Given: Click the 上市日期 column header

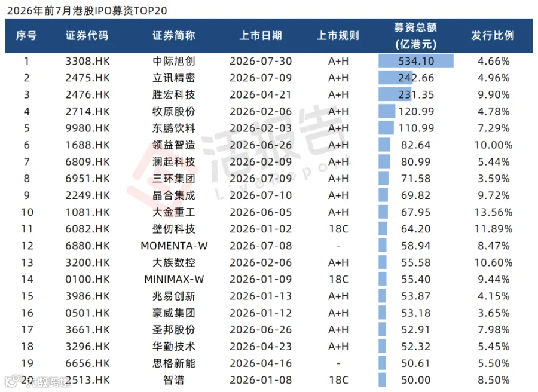Looking at the screenshot, I should pyautogui.click(x=261, y=36).
